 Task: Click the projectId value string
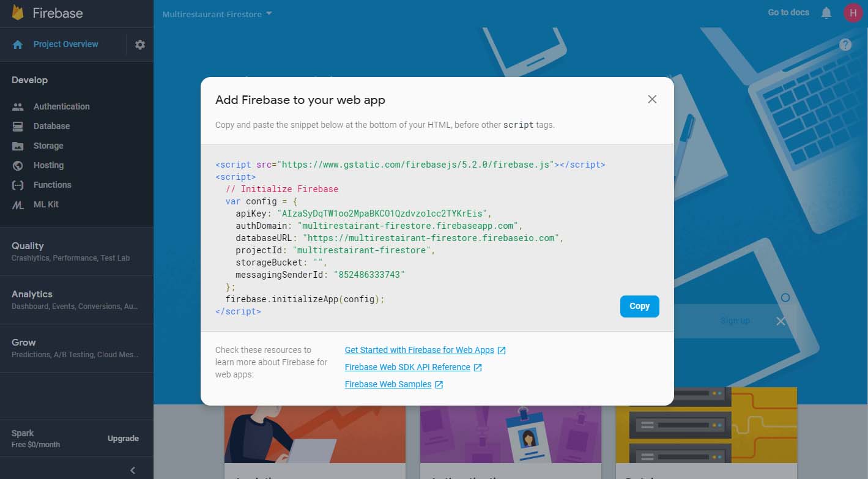362,250
